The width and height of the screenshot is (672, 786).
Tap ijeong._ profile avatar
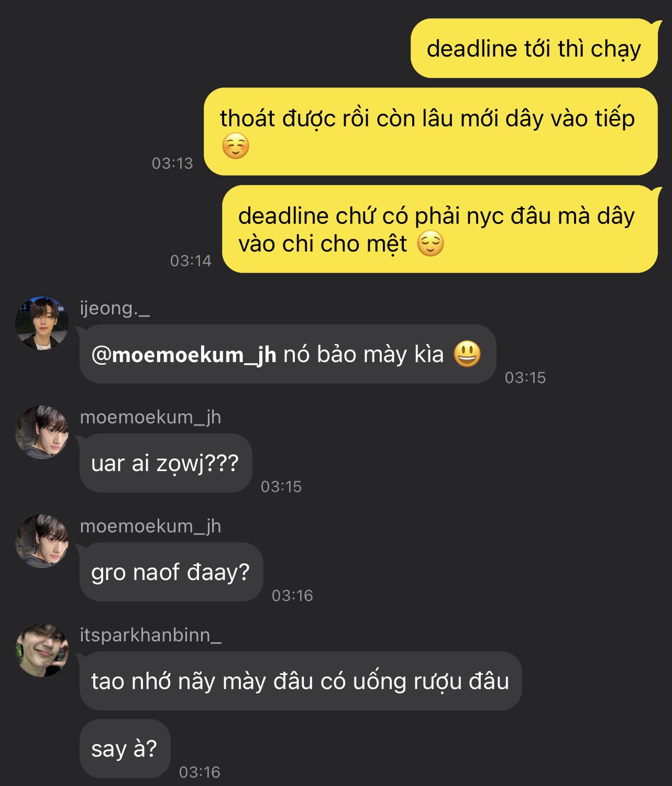42,323
